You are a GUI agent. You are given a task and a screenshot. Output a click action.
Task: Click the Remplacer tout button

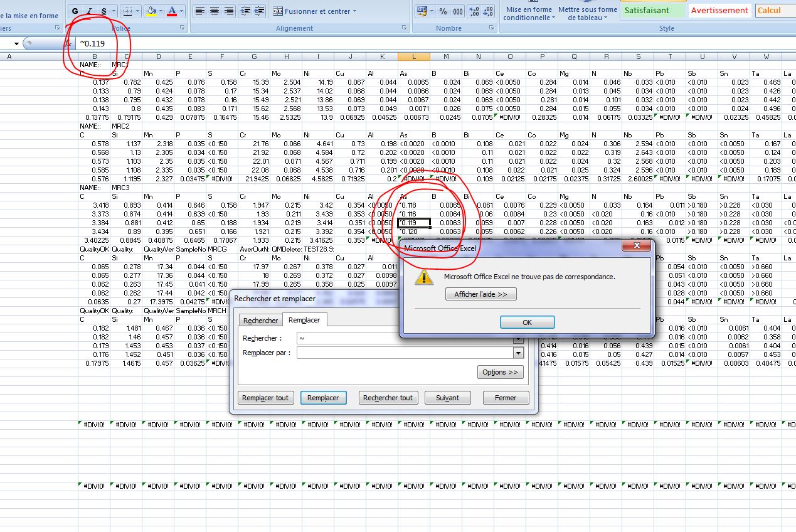coord(265,398)
